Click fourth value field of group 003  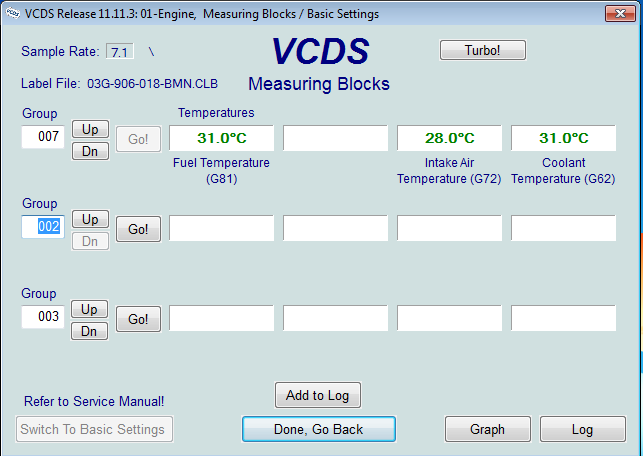pos(563,318)
